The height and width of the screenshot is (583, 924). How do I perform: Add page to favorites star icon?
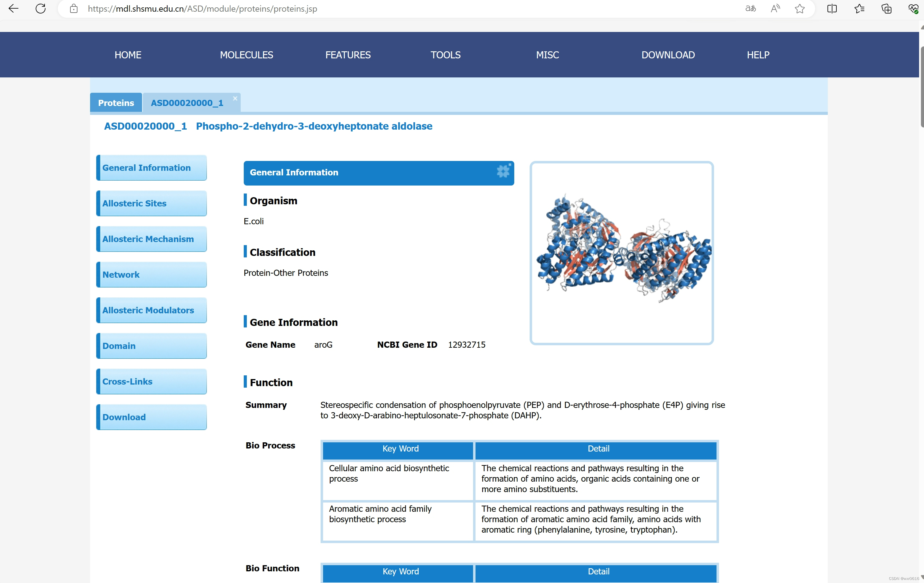click(800, 8)
